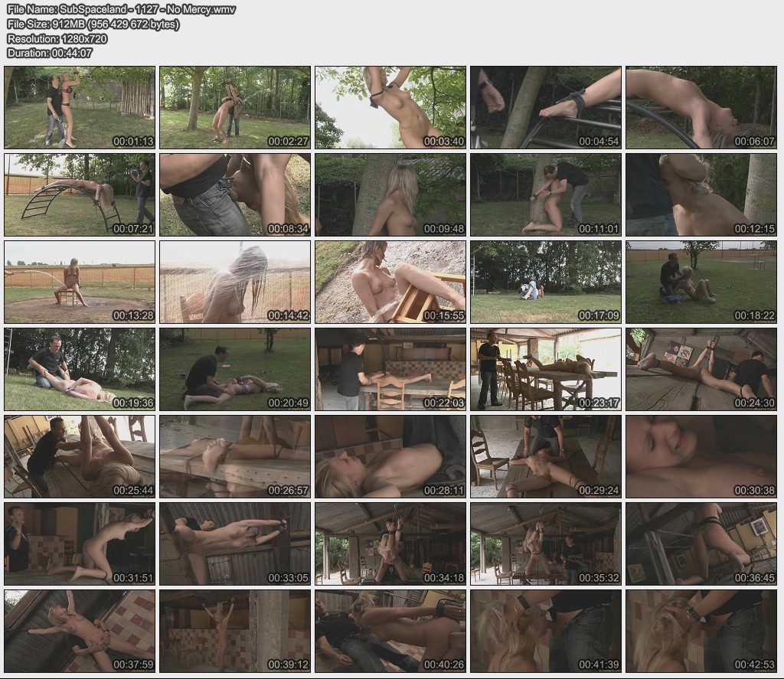This screenshot has height=679, width=784.
Task: Open the frame labeled 00:18:22
Action: 701,282
